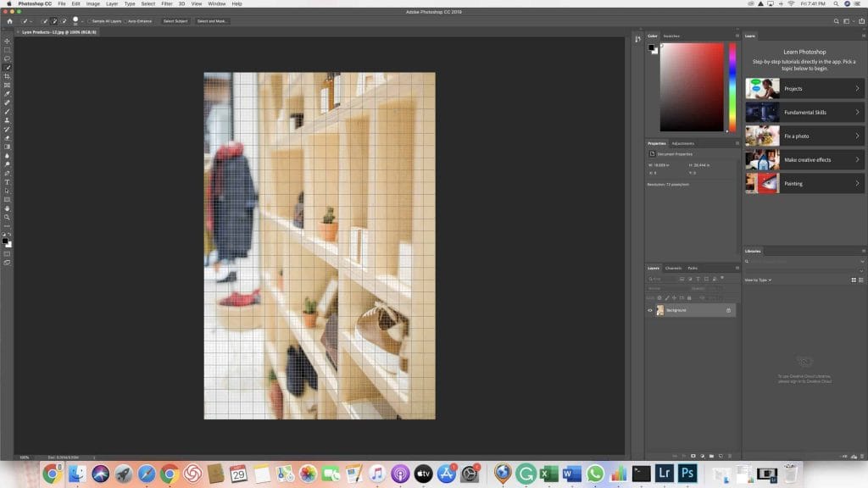Pick the Clone Stamp tool
Screen dimensions: 868x488
[8, 121]
